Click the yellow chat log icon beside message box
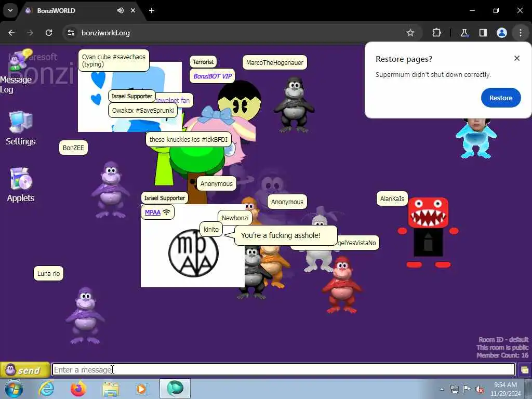This screenshot has height=399, width=532. pos(525,370)
